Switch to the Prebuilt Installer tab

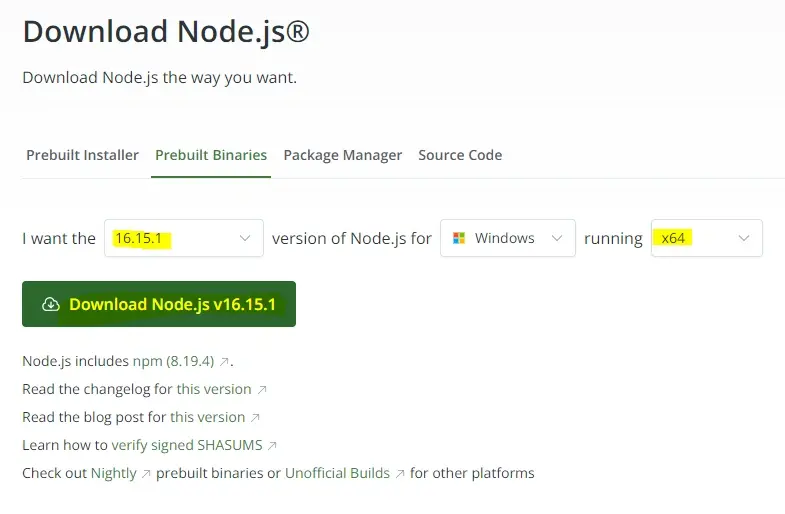pyautogui.click(x=82, y=155)
